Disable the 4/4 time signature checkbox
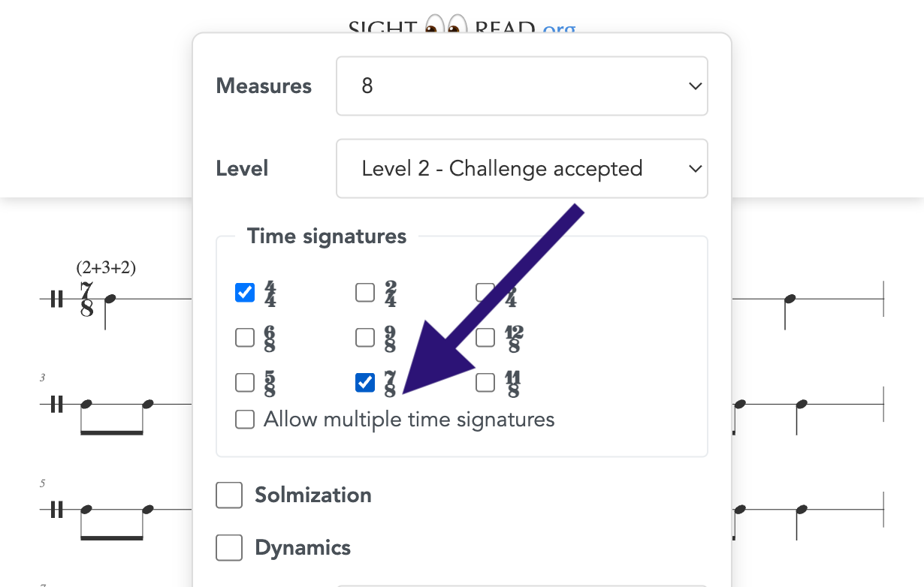 (x=244, y=293)
